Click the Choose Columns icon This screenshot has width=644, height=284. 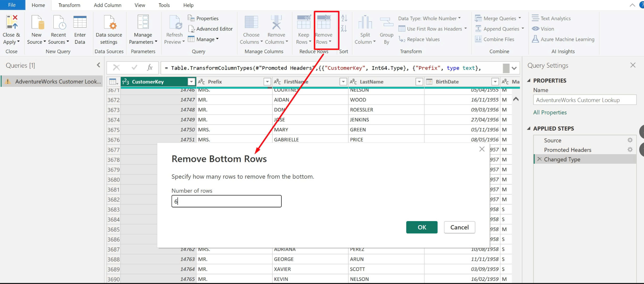point(251,23)
